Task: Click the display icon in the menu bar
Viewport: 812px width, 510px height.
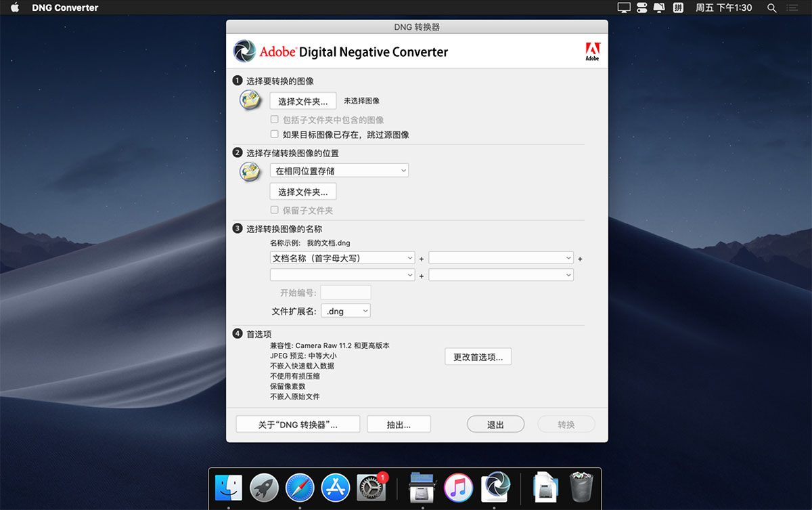Action: coord(624,7)
